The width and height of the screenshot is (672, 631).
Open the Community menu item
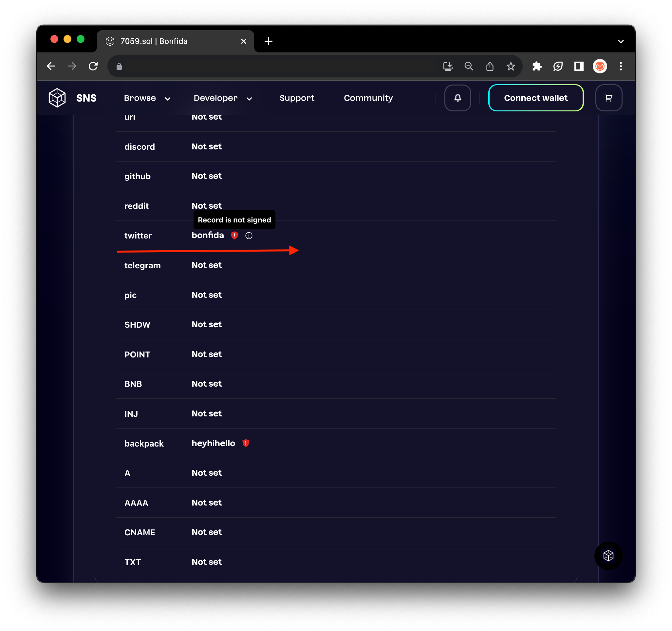(368, 98)
